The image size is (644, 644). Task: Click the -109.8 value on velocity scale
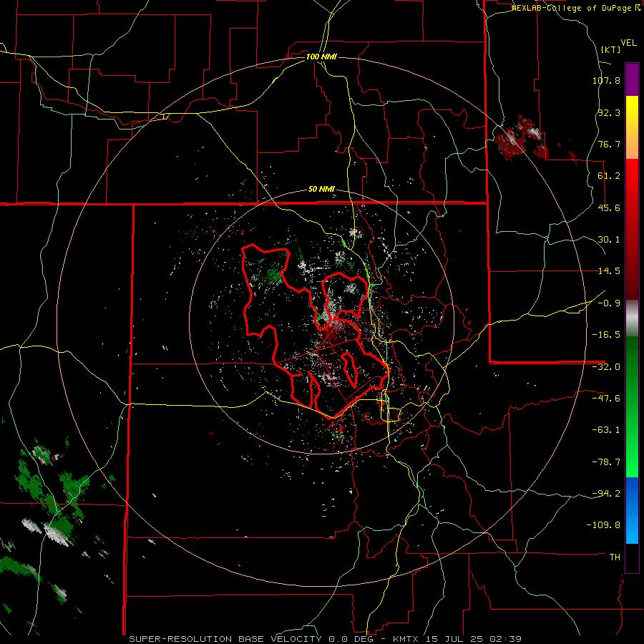[604, 525]
